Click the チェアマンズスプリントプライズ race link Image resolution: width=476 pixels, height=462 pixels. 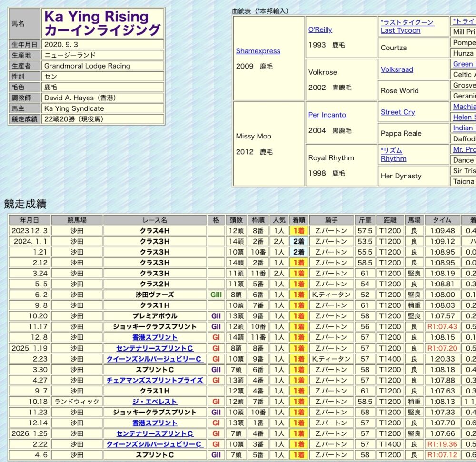click(155, 380)
